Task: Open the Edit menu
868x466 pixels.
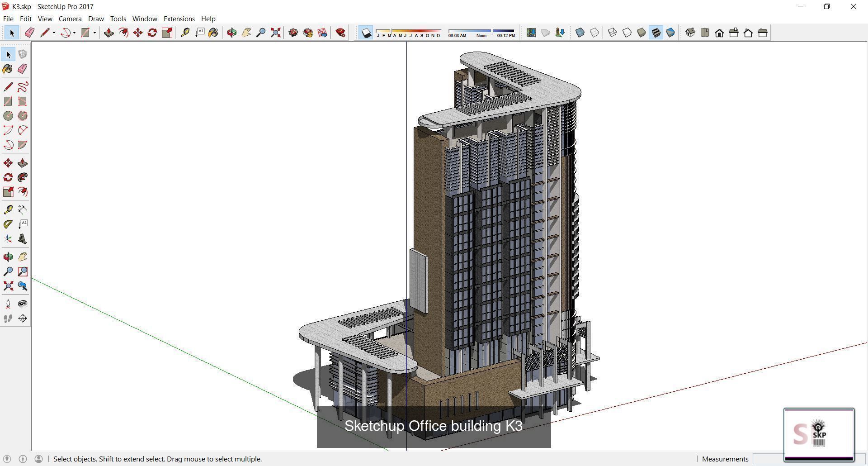Action: point(26,19)
